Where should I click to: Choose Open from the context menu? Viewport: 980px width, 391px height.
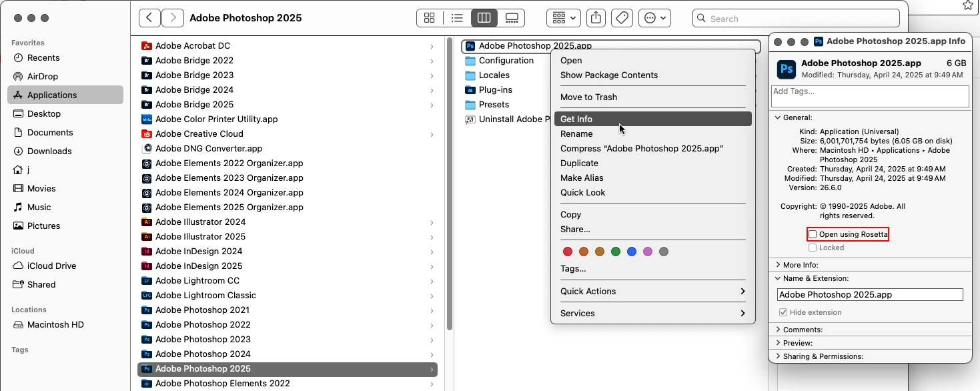[x=652, y=60]
